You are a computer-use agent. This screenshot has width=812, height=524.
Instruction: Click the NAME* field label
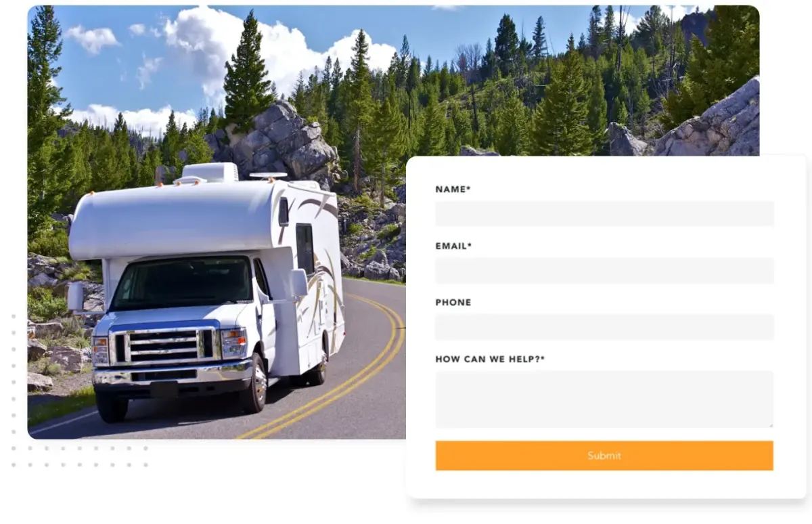point(453,190)
